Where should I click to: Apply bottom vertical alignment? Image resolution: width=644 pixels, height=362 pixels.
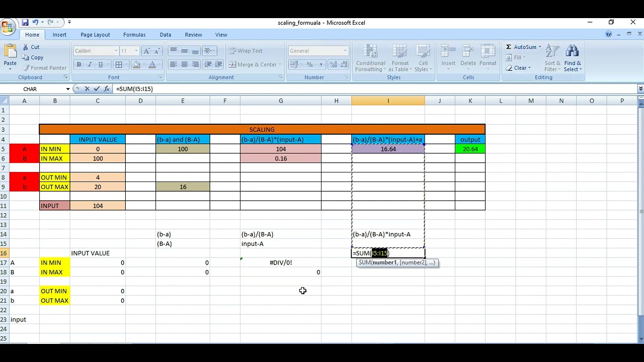[195, 51]
